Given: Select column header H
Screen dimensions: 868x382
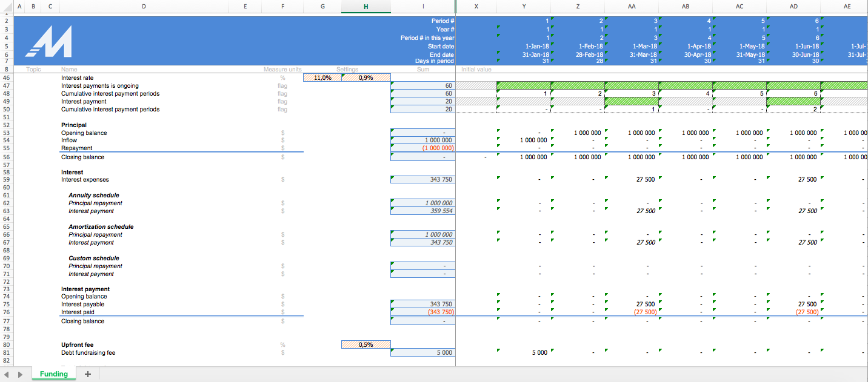Looking at the screenshot, I should (366, 6).
